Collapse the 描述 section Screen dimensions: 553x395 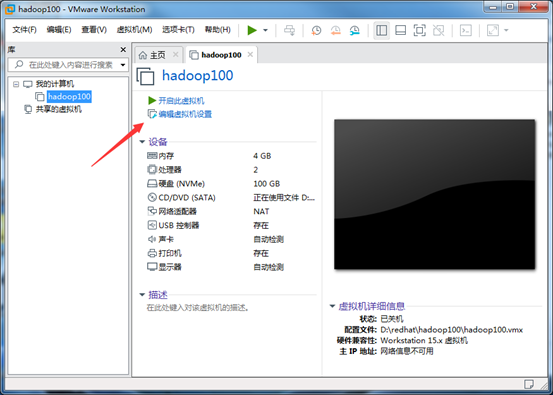click(x=142, y=294)
